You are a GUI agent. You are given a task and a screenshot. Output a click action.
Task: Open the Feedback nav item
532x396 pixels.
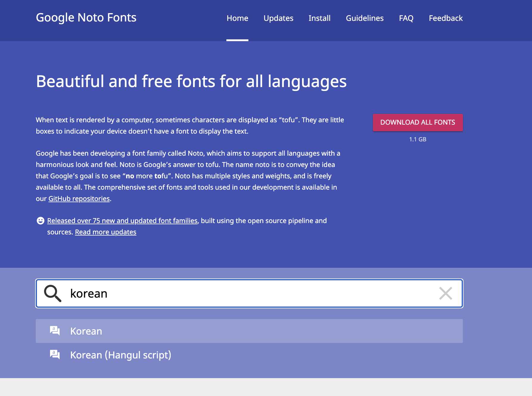point(446,18)
